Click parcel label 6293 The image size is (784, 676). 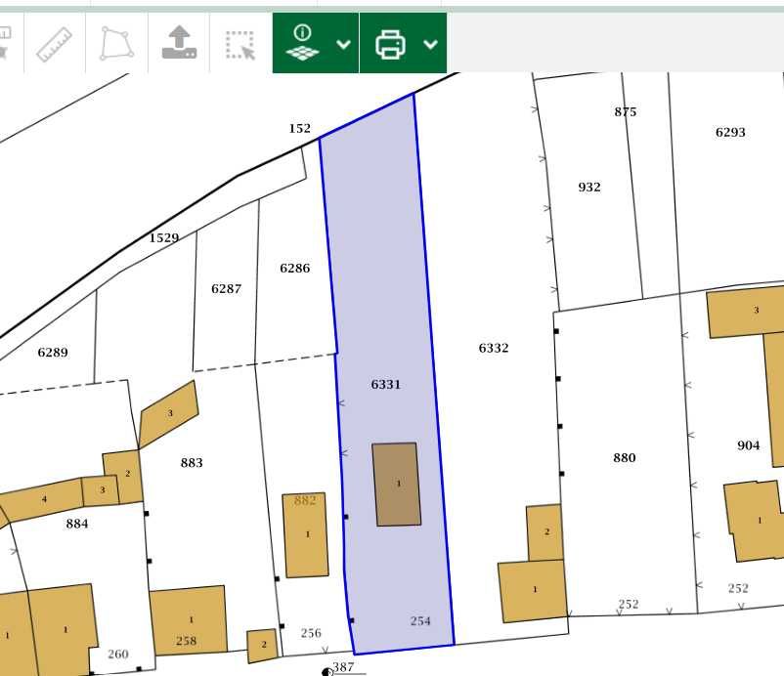click(x=730, y=133)
